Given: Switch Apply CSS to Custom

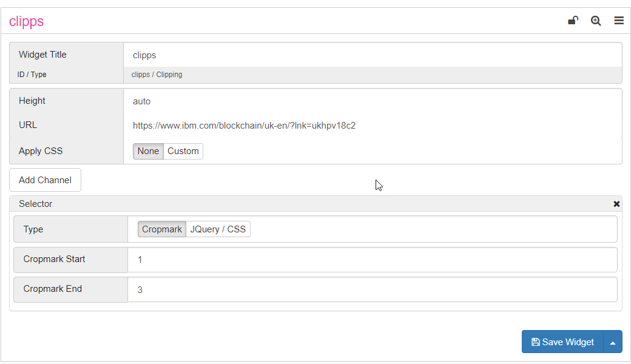Looking at the screenshot, I should [x=183, y=150].
